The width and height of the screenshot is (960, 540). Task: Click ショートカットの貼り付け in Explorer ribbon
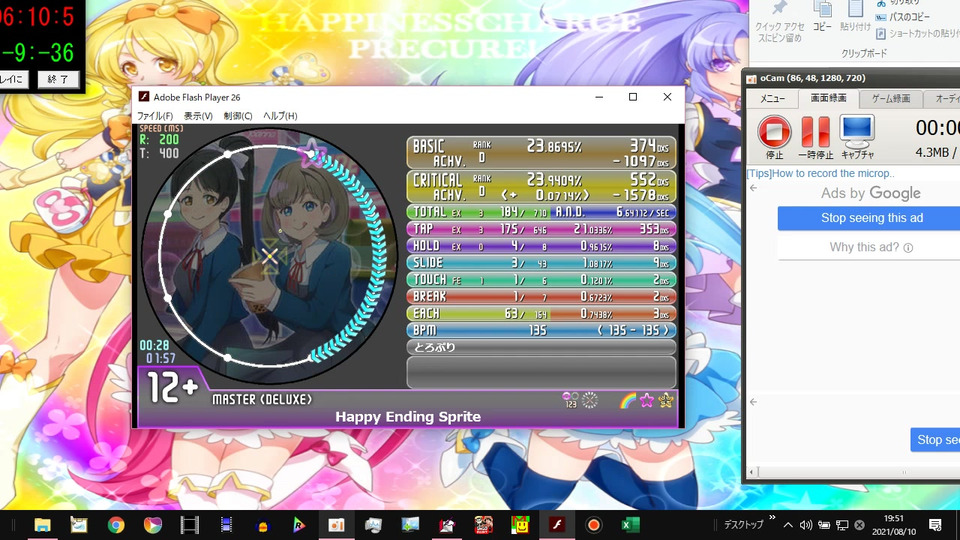coord(918,34)
